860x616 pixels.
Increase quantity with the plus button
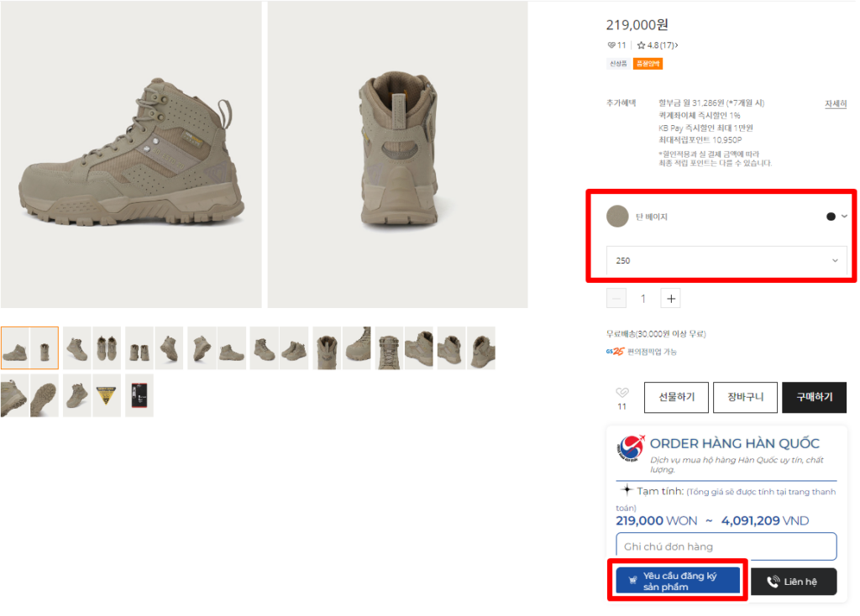pyautogui.click(x=670, y=298)
